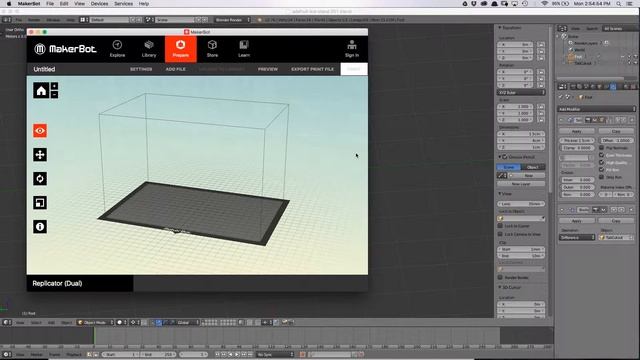
Task: Open the Devices menu
Action: click(x=99, y=4)
